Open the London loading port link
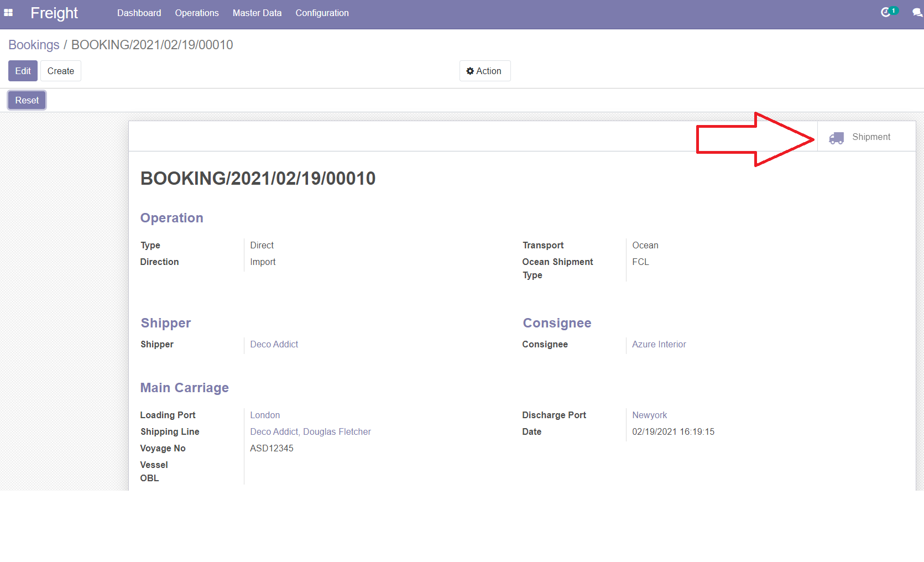Screen dimensions: 924x562 pyautogui.click(x=265, y=415)
